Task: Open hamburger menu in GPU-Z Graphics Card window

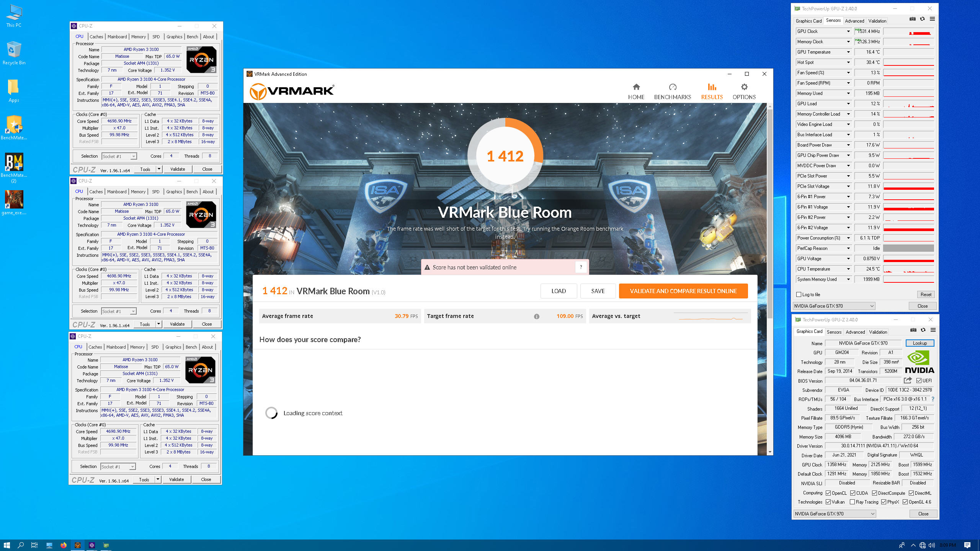Action: (x=933, y=330)
